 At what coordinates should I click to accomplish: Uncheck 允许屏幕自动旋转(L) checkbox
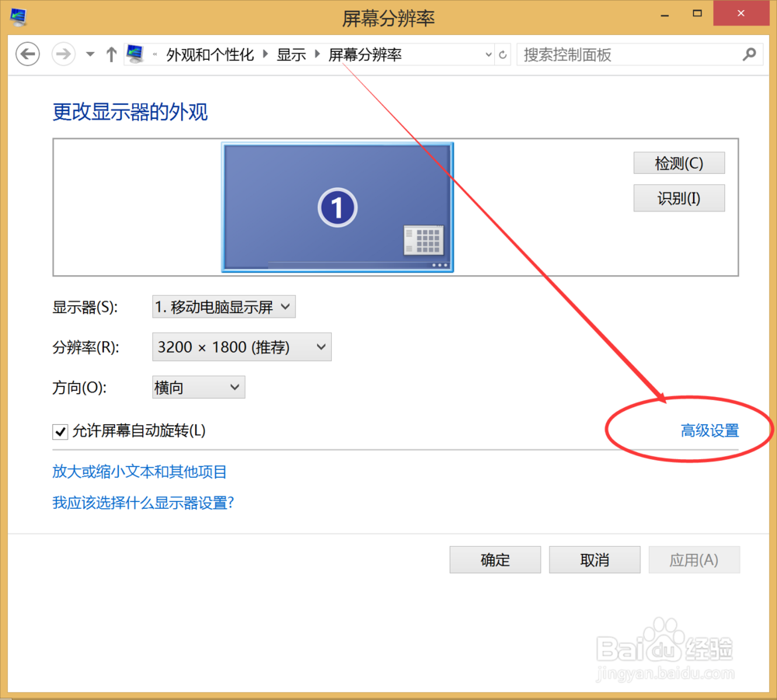[60, 431]
